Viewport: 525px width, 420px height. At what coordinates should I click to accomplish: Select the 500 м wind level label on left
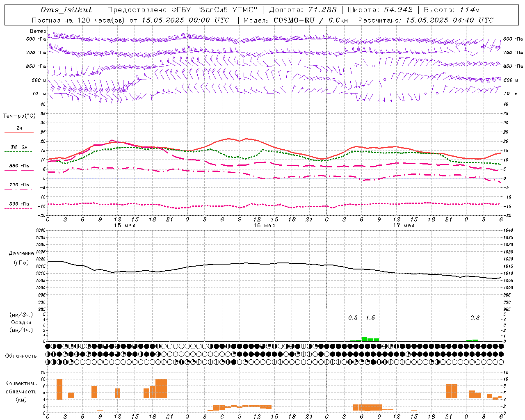point(39,80)
